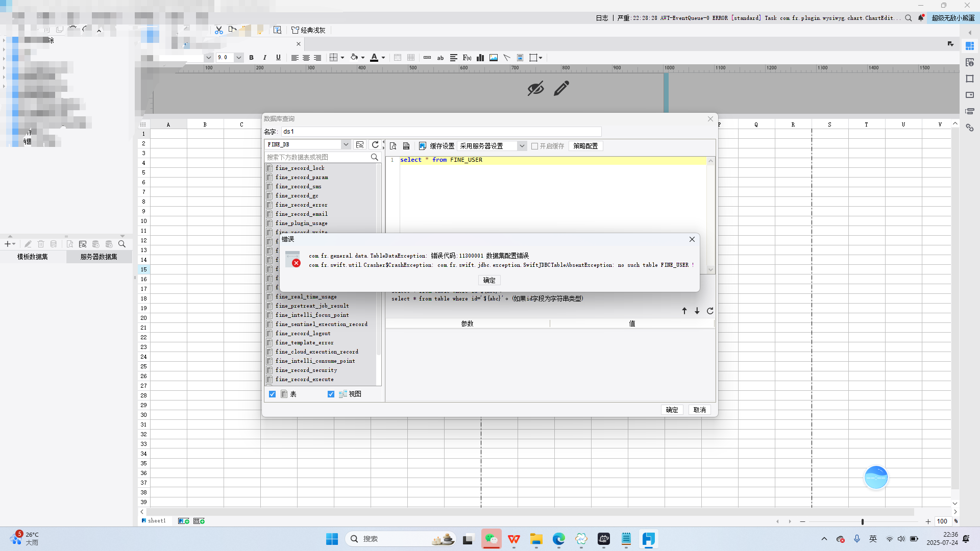This screenshot has width=980, height=551.
Task: Insert formula with F(x) icon
Action: (467, 58)
